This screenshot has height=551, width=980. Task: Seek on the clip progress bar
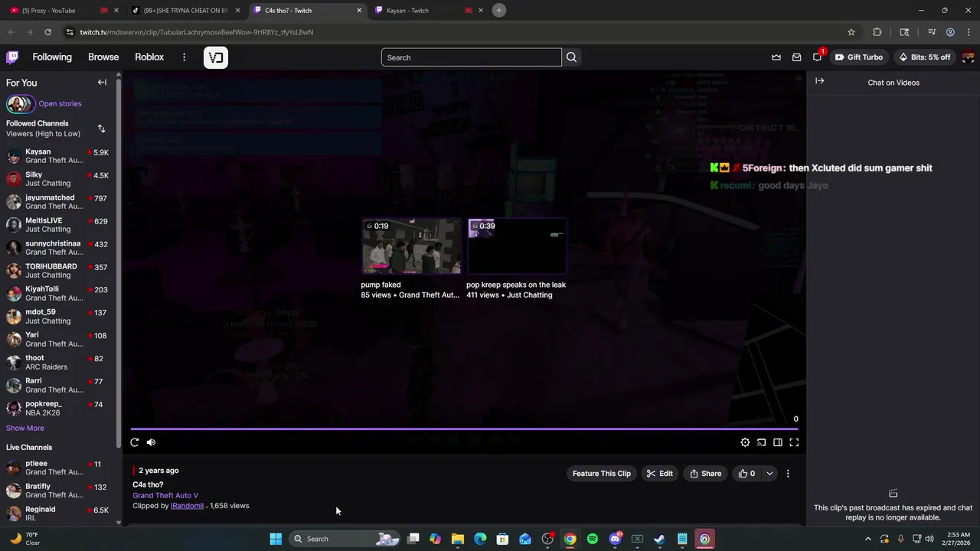pos(464,429)
